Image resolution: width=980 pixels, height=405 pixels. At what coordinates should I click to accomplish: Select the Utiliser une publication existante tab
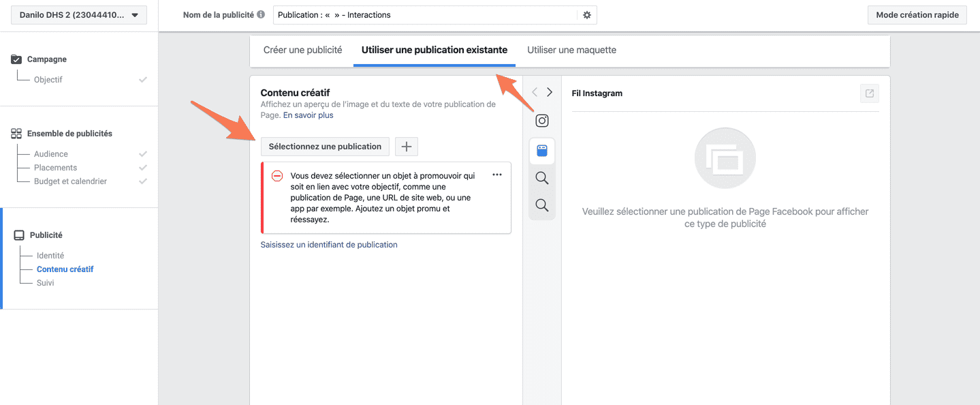coord(434,50)
